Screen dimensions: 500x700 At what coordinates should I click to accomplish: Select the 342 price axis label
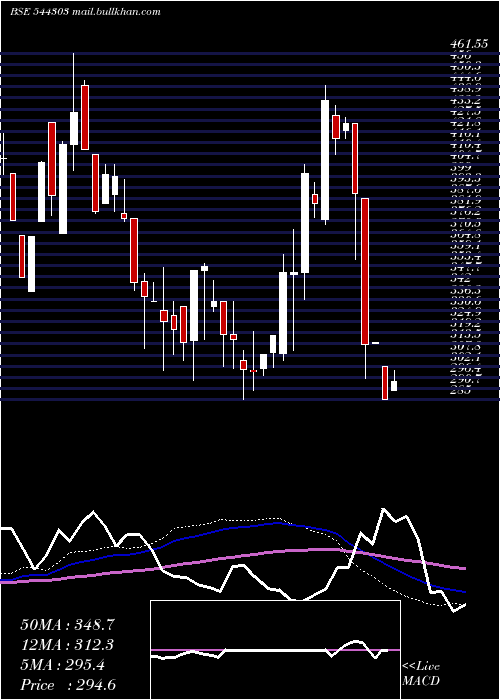[461, 279]
